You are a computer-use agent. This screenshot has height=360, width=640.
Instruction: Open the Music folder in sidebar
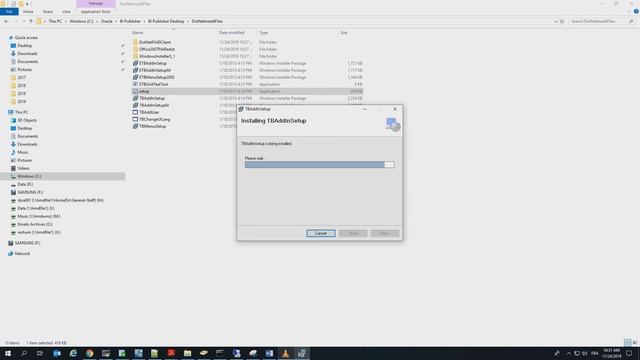pos(22,152)
